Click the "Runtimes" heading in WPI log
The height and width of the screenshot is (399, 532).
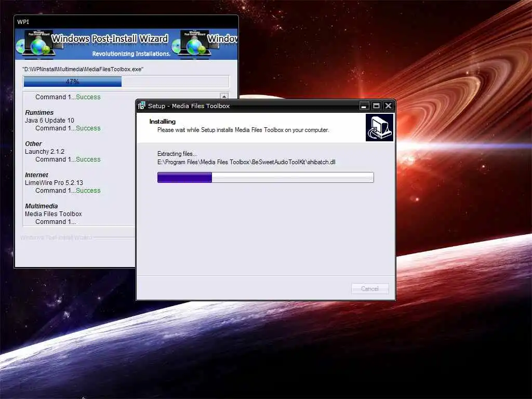tap(39, 113)
